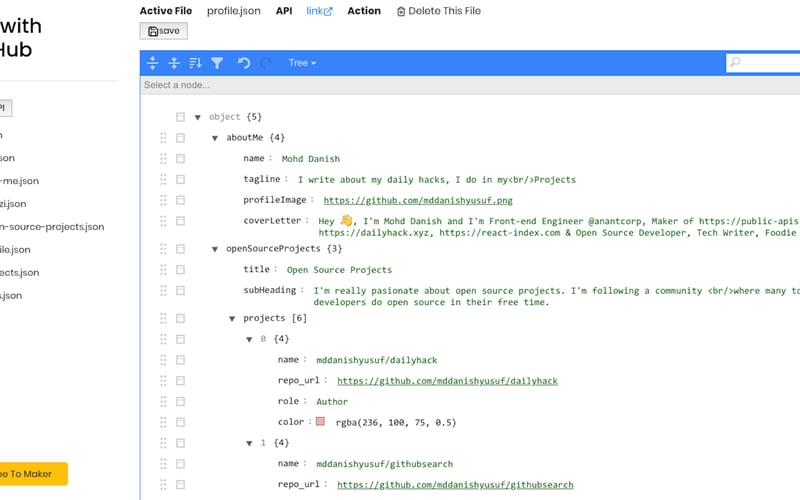The height and width of the screenshot is (500, 800).
Task: Open action menu for color row
Action: [180, 422]
